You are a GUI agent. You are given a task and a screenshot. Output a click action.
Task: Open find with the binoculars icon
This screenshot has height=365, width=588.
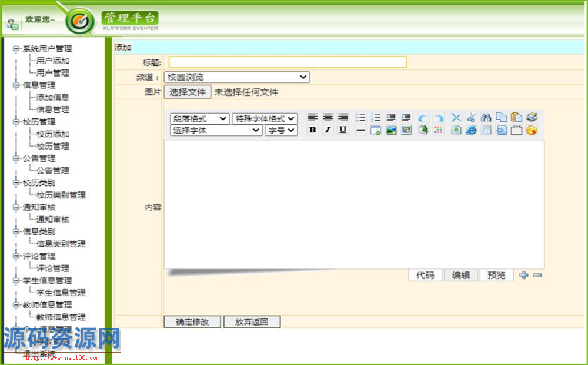point(486,118)
